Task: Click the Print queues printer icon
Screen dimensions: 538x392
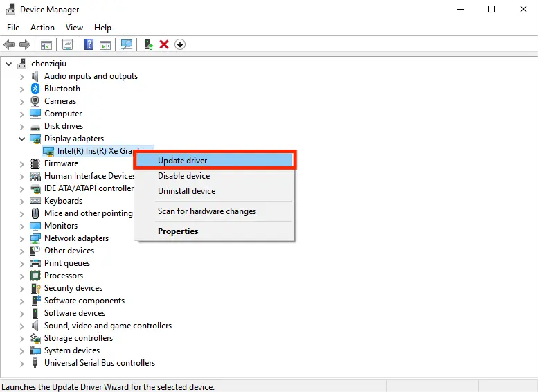Action: coord(35,263)
